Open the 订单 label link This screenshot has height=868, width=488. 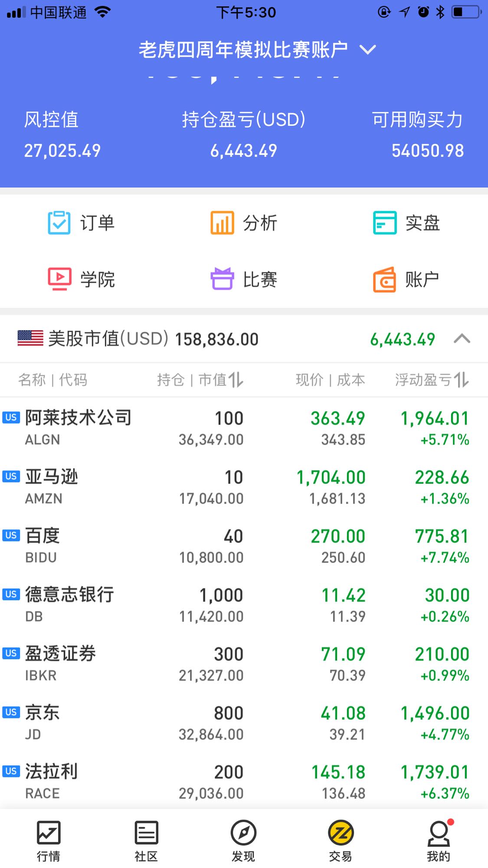[98, 223]
